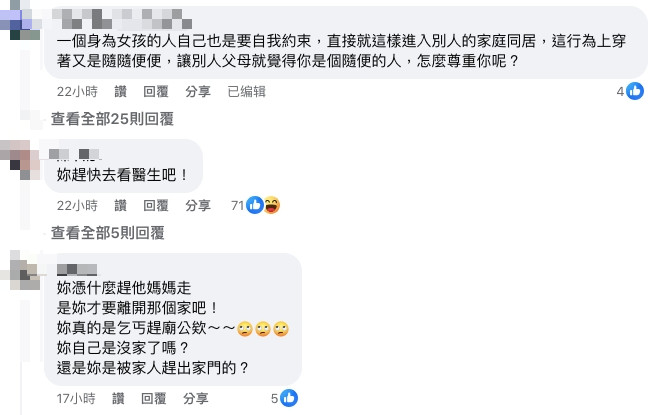
Task: Share the 妳趕快去看醫生吧 comment
Action: pos(198,205)
